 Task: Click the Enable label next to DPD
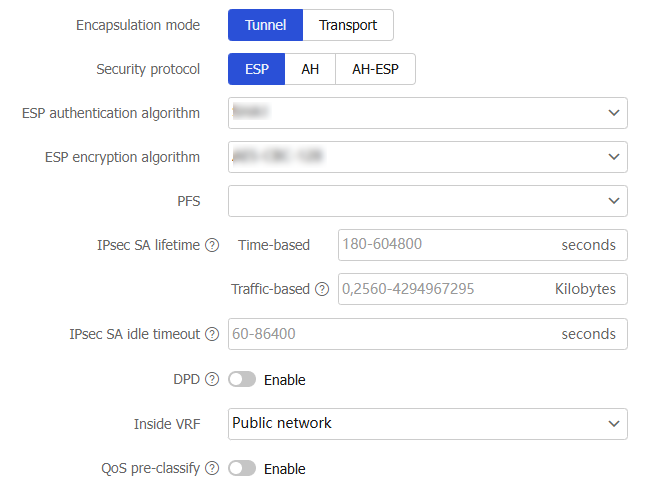(285, 380)
